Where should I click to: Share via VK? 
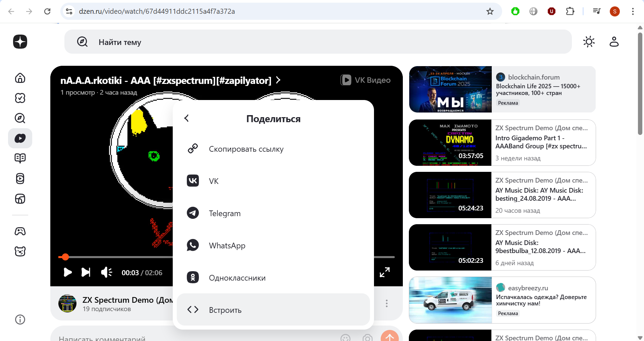pyautogui.click(x=273, y=181)
